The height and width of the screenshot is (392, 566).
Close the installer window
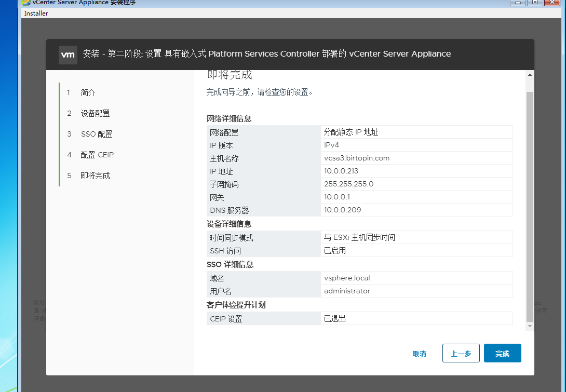[552, 2]
